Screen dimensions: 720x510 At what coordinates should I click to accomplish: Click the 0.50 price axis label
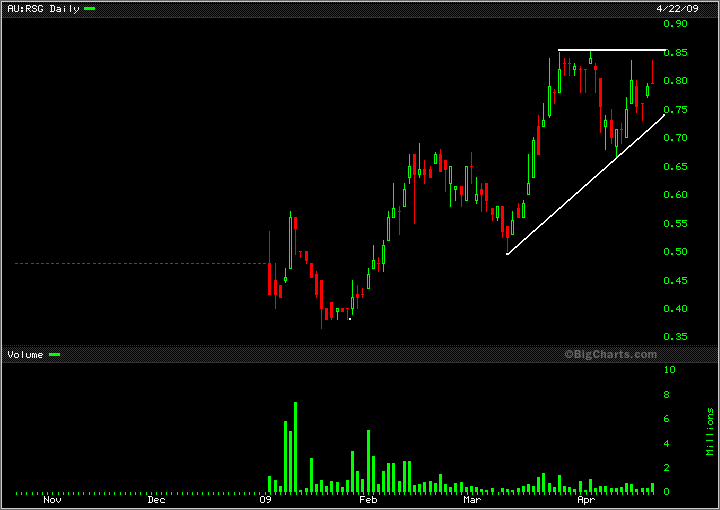click(x=675, y=252)
